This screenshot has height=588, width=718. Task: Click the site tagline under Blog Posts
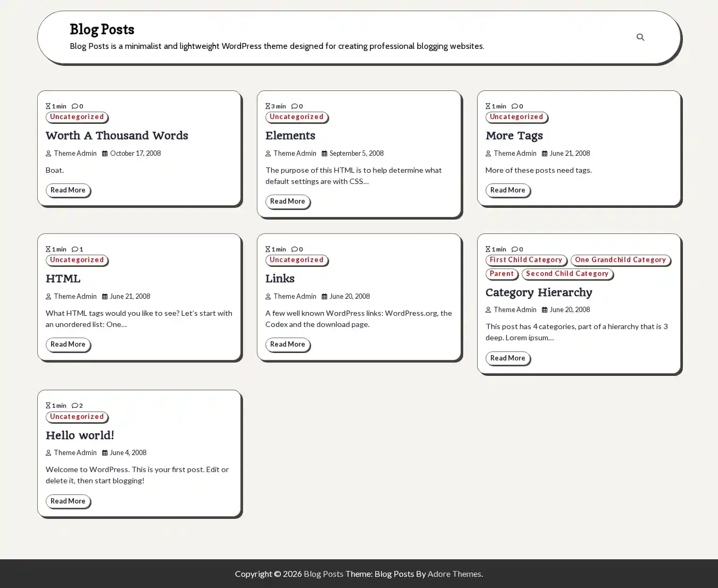(277, 46)
